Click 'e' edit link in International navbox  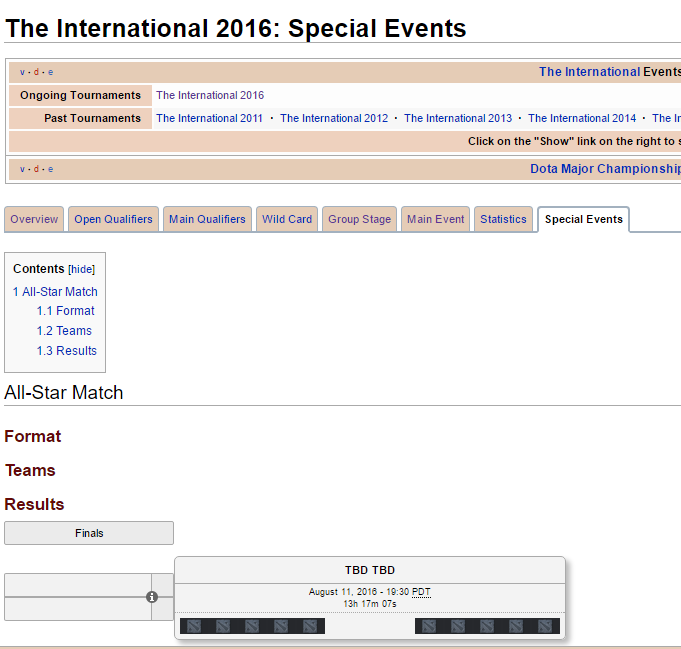pos(50,72)
